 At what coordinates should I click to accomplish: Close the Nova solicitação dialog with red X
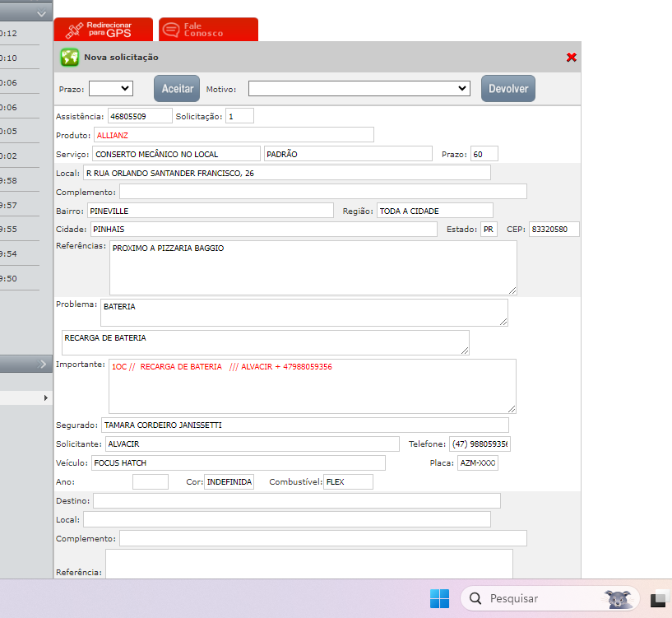click(572, 57)
